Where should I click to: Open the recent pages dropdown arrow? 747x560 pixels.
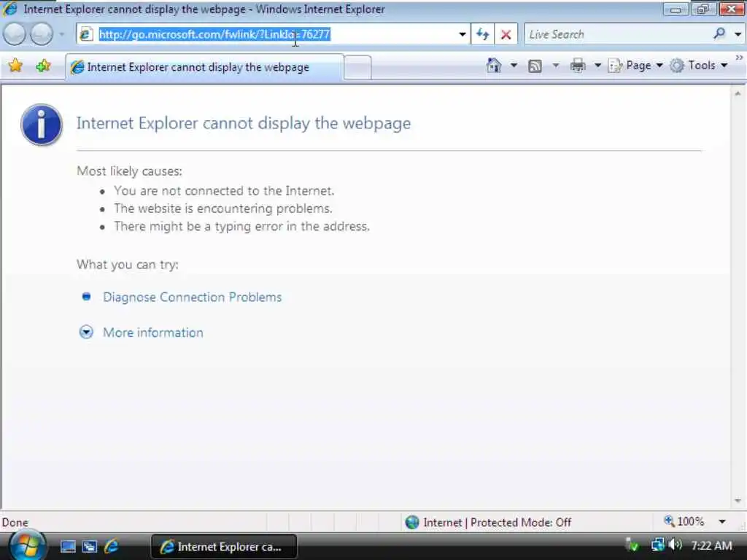click(x=61, y=34)
